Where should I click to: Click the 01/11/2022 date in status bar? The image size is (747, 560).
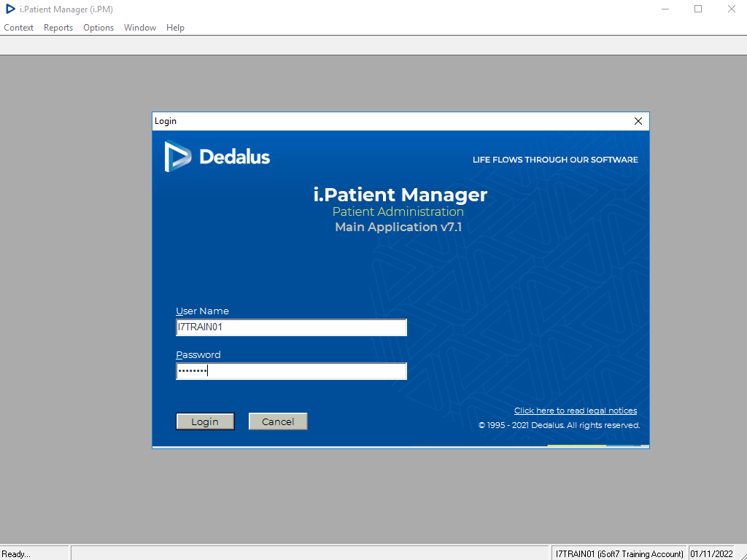pyautogui.click(x=711, y=554)
